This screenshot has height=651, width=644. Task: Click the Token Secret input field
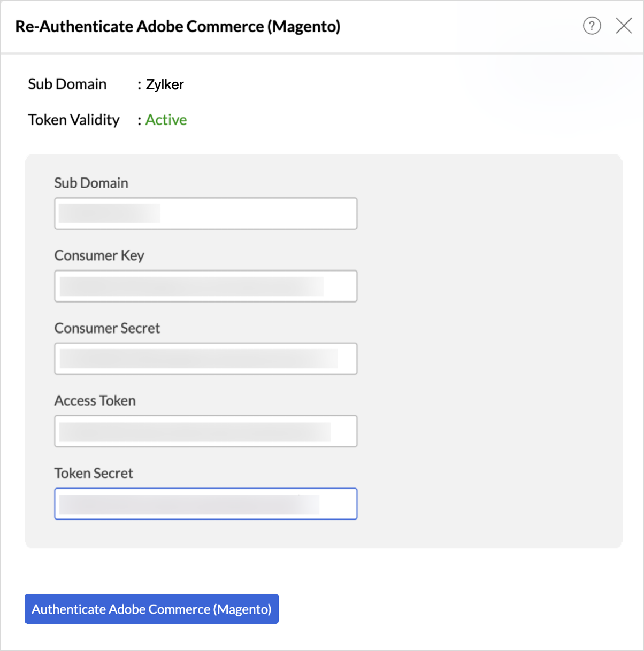point(205,504)
